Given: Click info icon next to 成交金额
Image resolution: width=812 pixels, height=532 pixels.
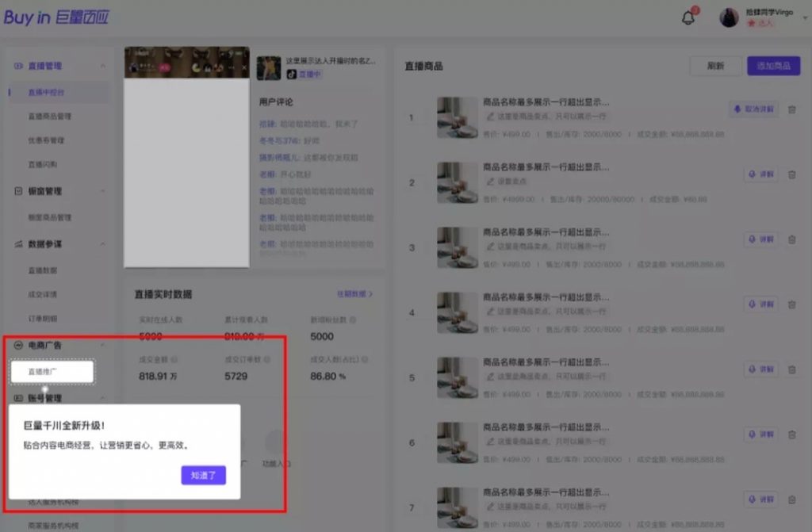Looking at the screenshot, I should [x=174, y=359].
